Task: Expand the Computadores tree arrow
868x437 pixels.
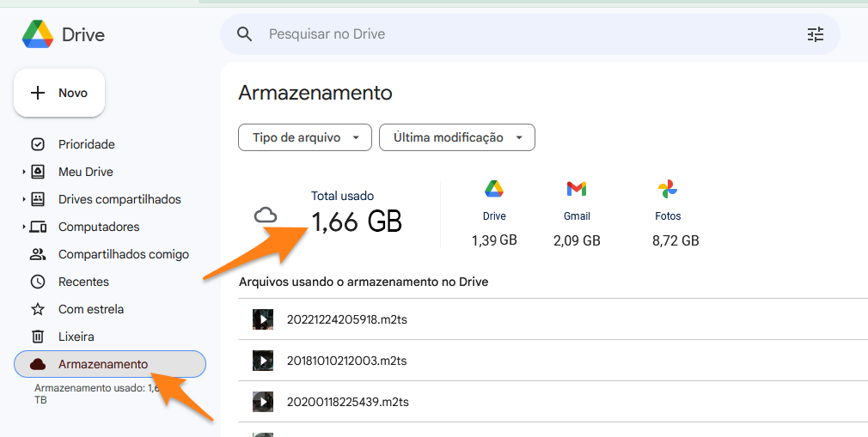Action: pyautogui.click(x=24, y=227)
